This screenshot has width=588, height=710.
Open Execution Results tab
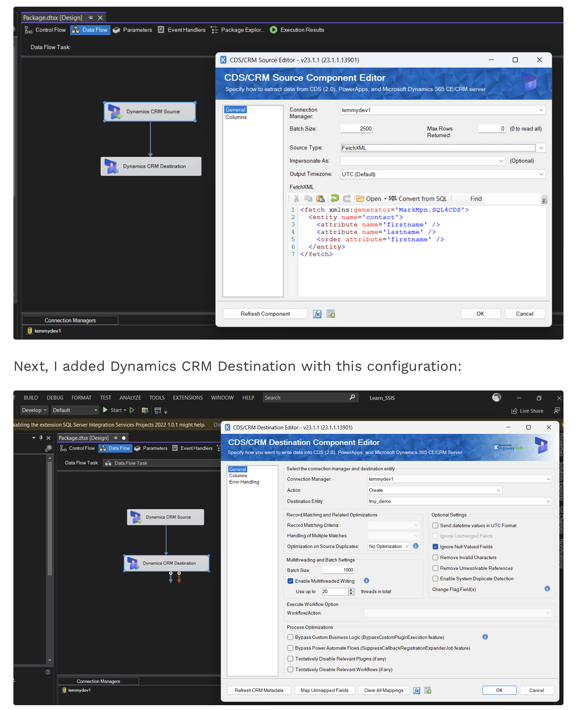[297, 30]
